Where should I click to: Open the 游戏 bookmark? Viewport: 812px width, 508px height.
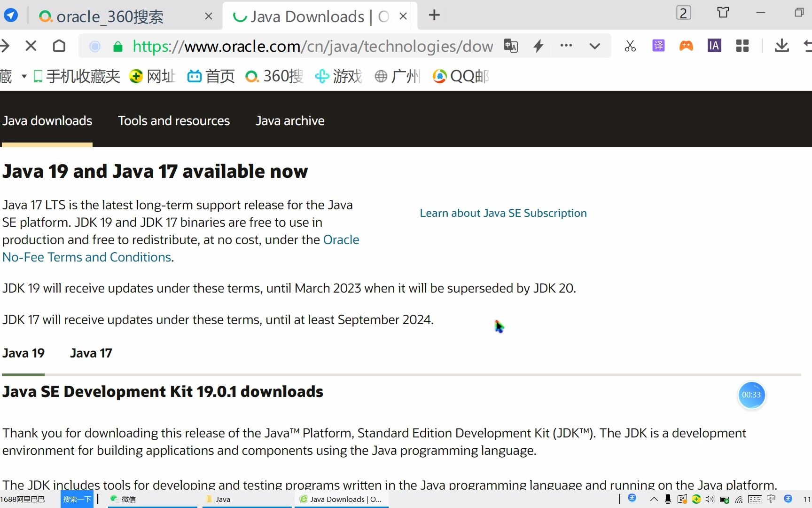point(339,76)
